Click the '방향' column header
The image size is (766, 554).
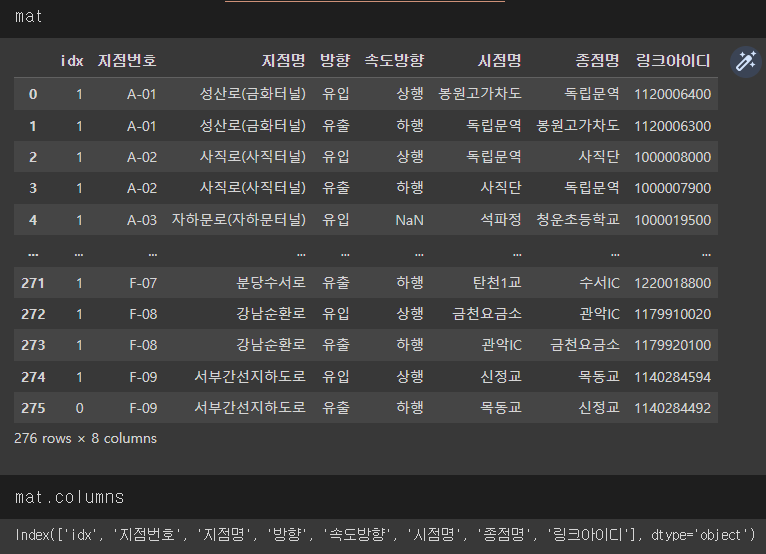coord(335,61)
